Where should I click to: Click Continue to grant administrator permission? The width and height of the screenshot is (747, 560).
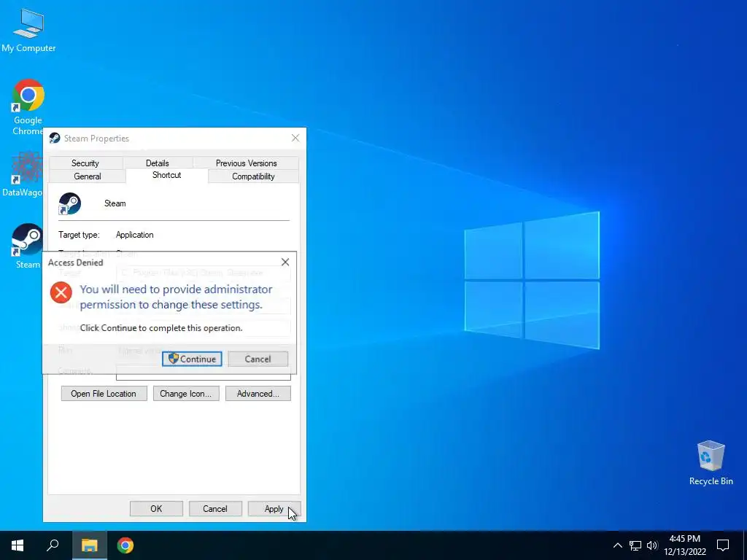pyautogui.click(x=192, y=359)
